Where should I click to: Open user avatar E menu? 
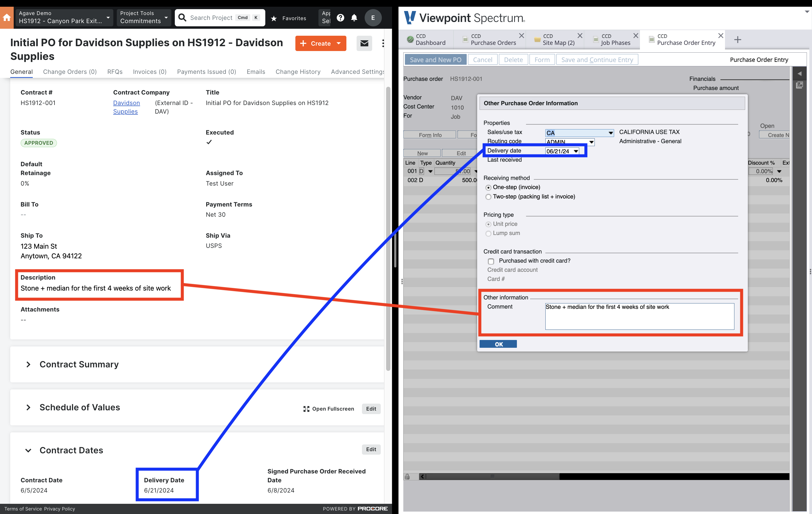pyautogui.click(x=373, y=17)
